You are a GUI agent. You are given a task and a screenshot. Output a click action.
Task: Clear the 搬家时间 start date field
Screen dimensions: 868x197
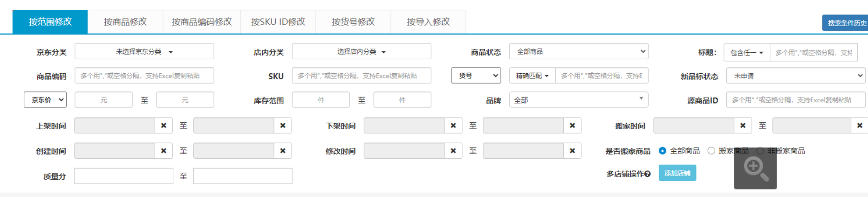[x=743, y=126]
